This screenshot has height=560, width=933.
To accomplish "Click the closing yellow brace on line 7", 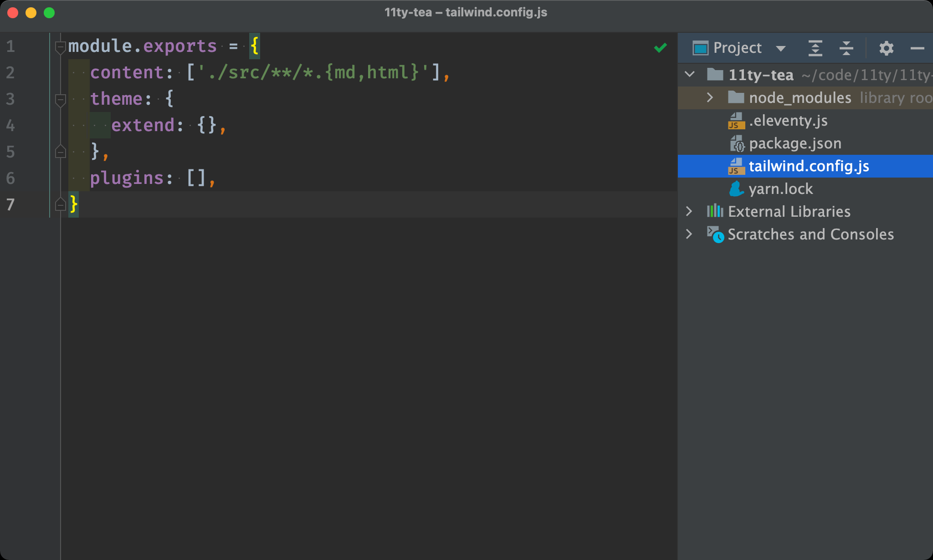I will click(x=73, y=204).
